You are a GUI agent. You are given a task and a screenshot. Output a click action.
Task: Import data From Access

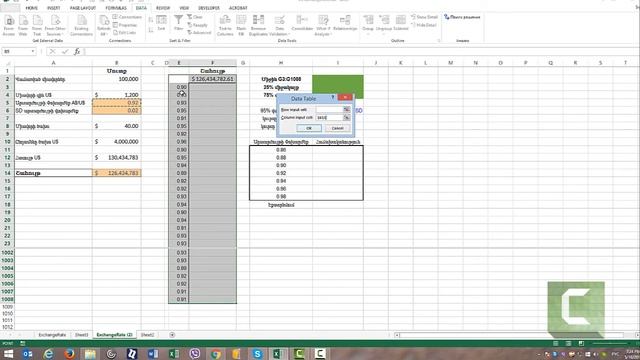9,25
